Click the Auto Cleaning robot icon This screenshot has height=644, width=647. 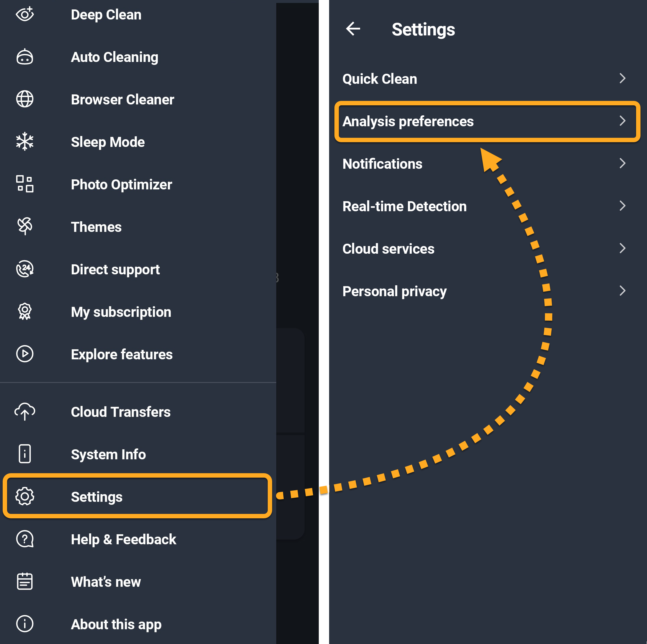coord(25,57)
